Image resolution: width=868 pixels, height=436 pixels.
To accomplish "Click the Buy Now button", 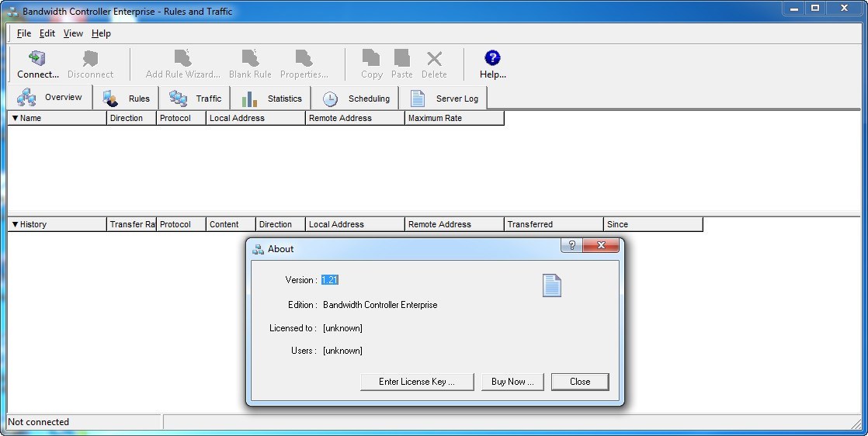I will click(512, 382).
